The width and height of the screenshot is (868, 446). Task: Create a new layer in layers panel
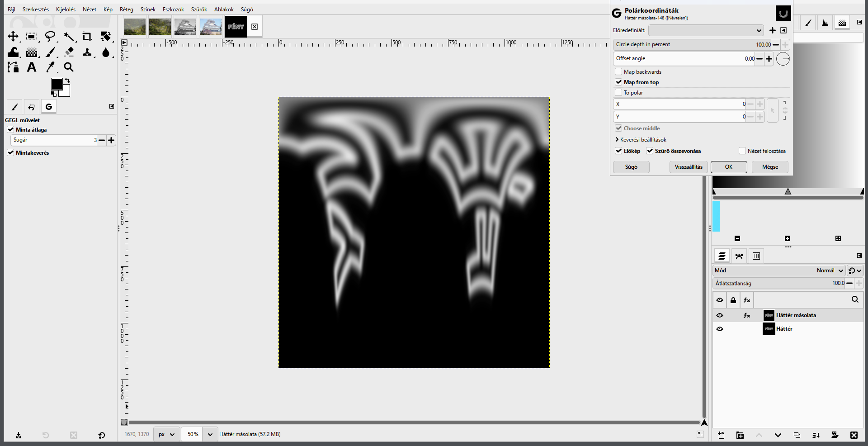[721, 435]
